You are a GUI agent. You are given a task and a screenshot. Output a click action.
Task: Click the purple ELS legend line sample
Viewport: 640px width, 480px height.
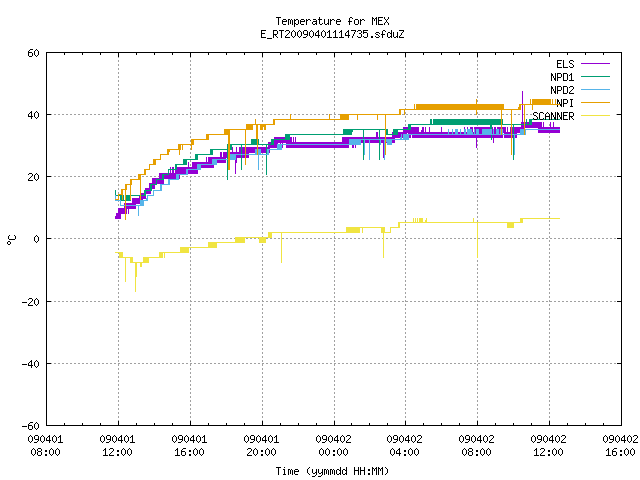point(595,64)
